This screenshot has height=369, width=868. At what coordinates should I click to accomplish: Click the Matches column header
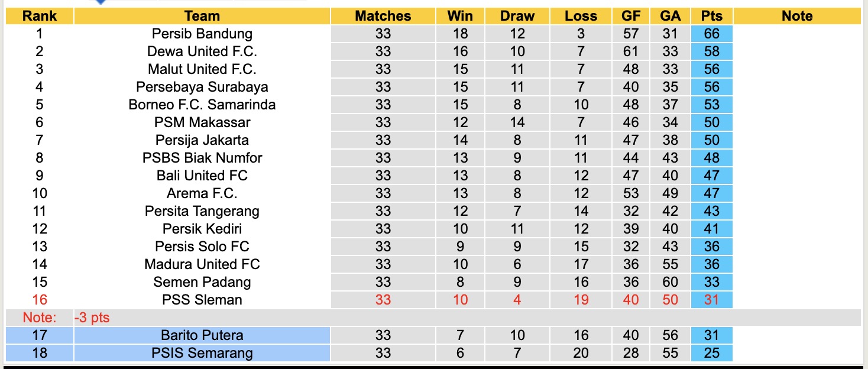383,16
